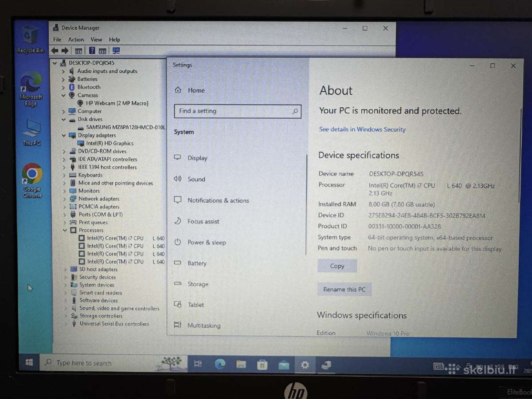
Task: Open Microsoft Store from the taskbar
Action: coord(262,365)
